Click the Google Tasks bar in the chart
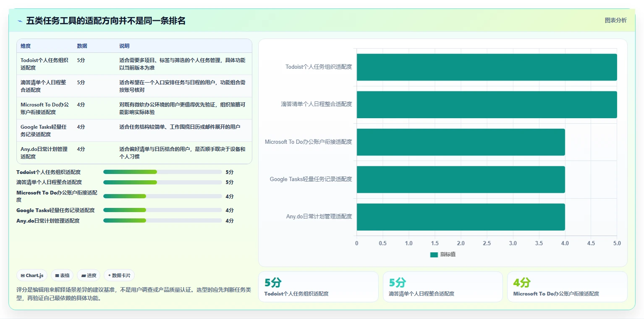 [461, 179]
